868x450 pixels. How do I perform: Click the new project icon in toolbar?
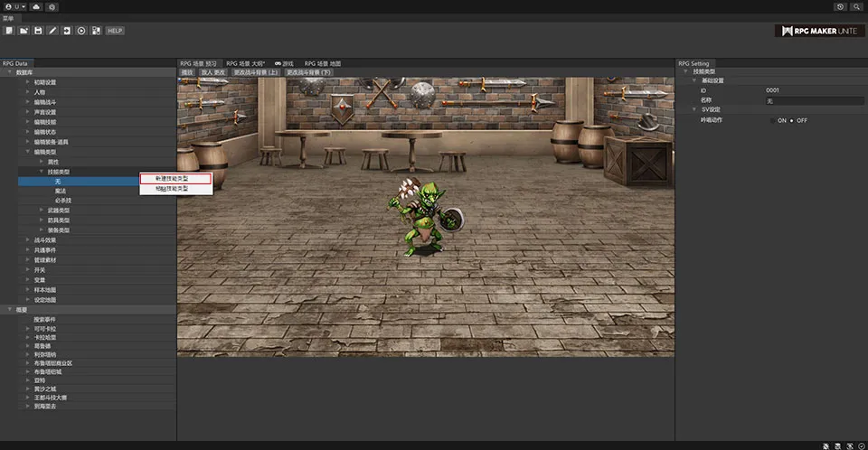(9, 31)
